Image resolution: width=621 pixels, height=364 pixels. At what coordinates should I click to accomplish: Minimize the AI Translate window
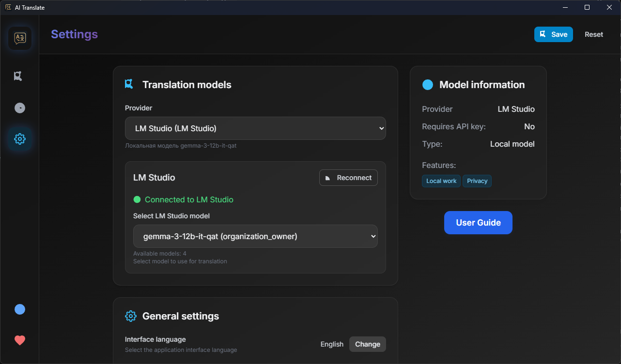click(565, 7)
